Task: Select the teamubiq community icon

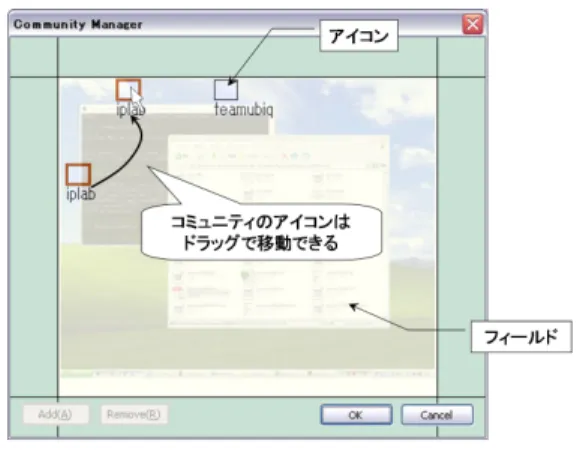Action: [226, 90]
